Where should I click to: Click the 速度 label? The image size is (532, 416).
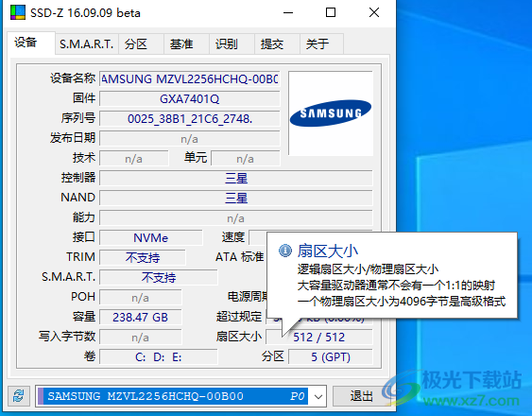233,237
